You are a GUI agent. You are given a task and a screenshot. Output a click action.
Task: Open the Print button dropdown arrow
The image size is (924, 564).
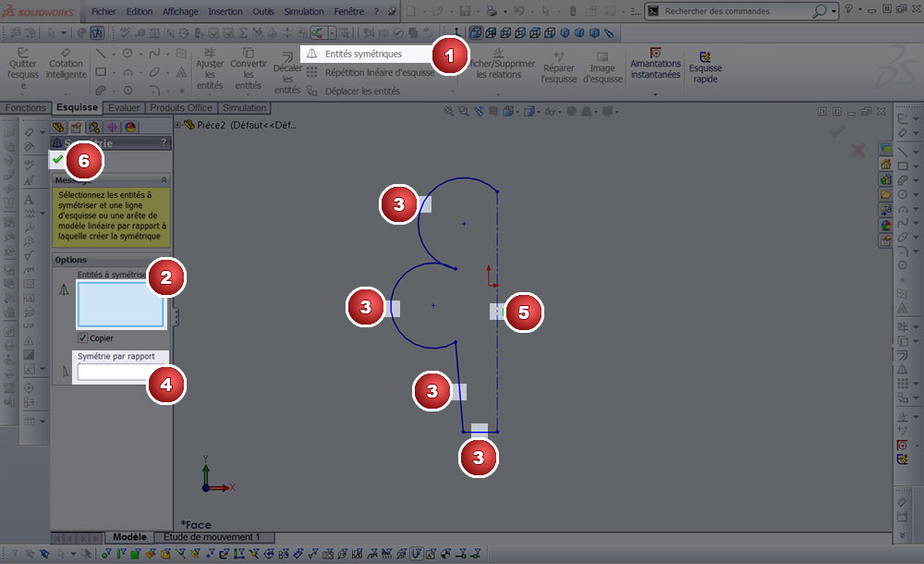coord(505,11)
